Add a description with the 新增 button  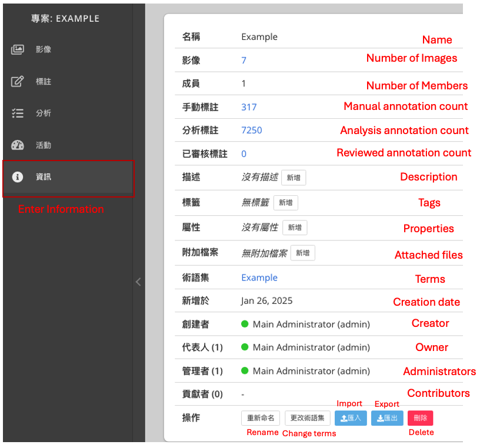293,178
